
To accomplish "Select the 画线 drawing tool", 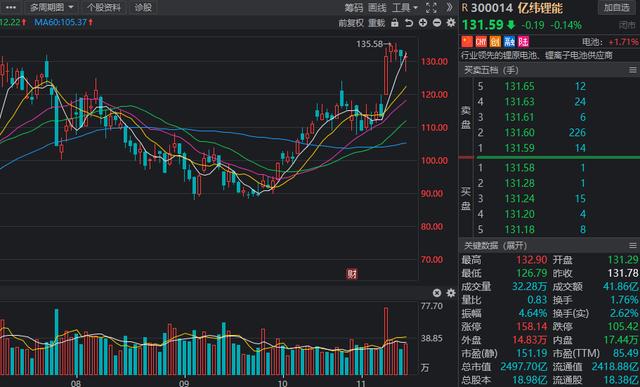I will (377, 8).
